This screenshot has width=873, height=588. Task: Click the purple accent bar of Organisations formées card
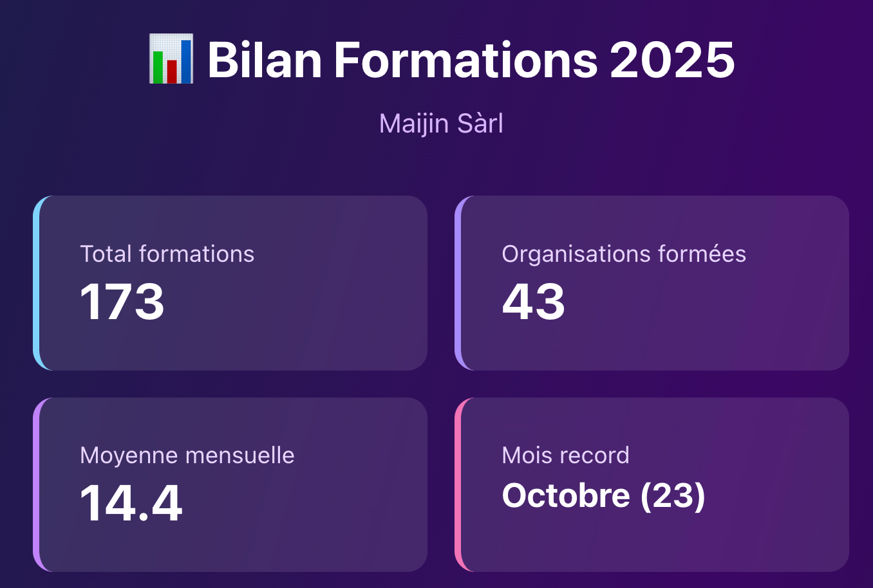click(458, 283)
